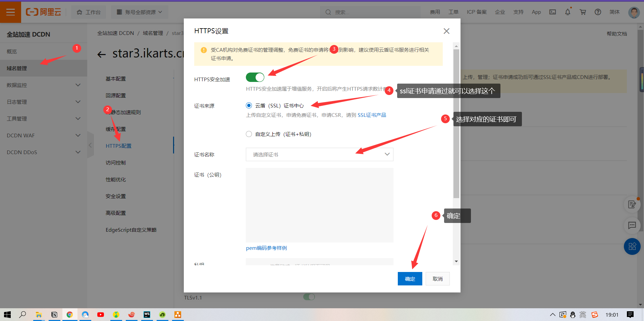Switch to EdgeScript自定义策略 tab

[131, 230]
